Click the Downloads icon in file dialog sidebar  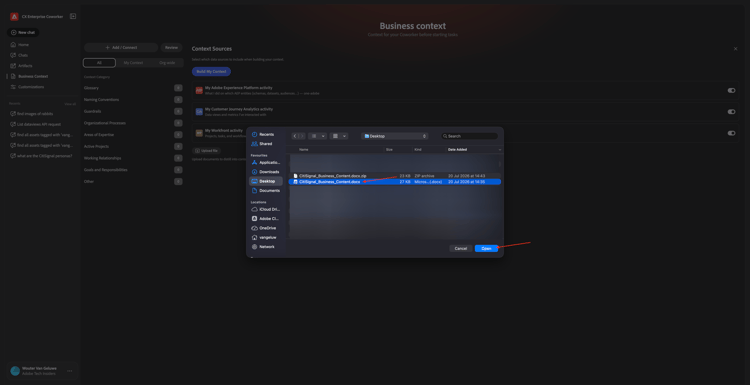(x=254, y=172)
